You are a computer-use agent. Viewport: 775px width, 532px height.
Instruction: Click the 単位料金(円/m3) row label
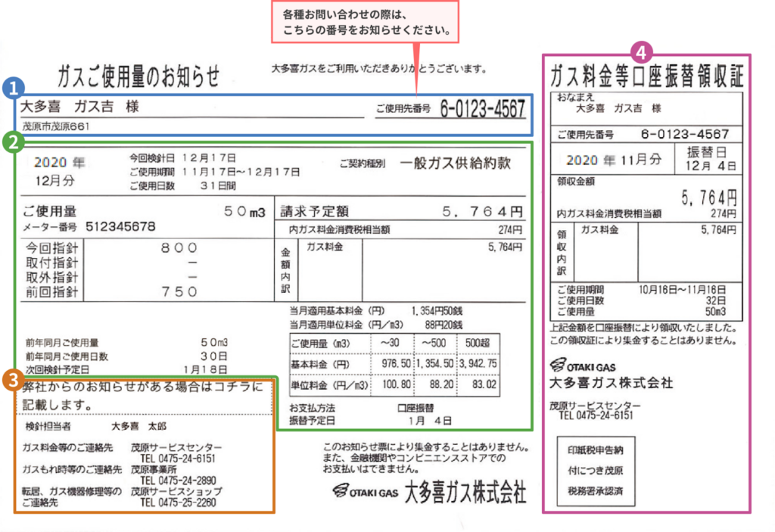pos(330,385)
